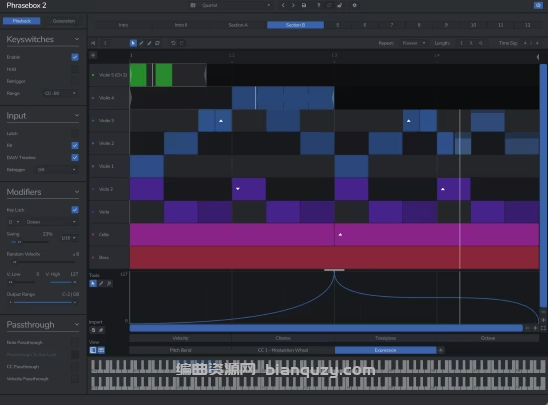This screenshot has height=405, width=548.
Task: Open the Input Retrigger Off dropdown
Action: pos(56,169)
